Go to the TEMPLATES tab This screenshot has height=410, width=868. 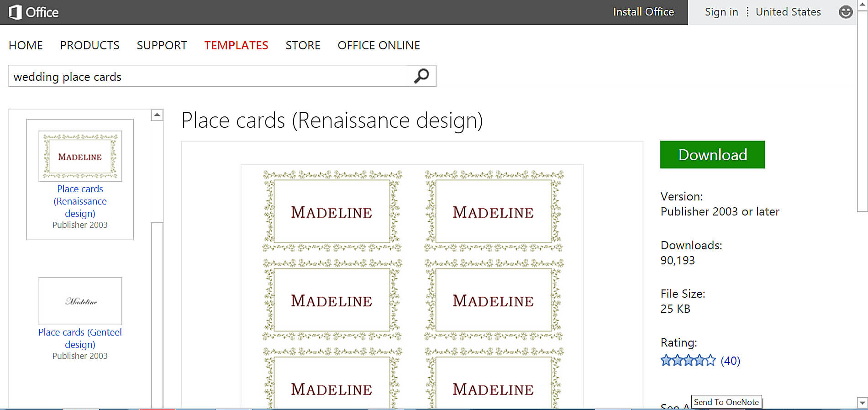click(236, 45)
